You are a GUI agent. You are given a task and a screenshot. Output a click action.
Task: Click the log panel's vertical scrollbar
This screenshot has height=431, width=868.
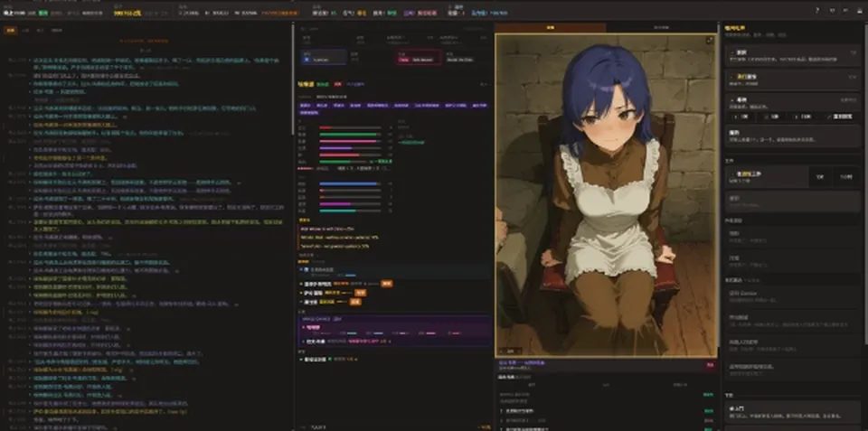click(x=292, y=78)
